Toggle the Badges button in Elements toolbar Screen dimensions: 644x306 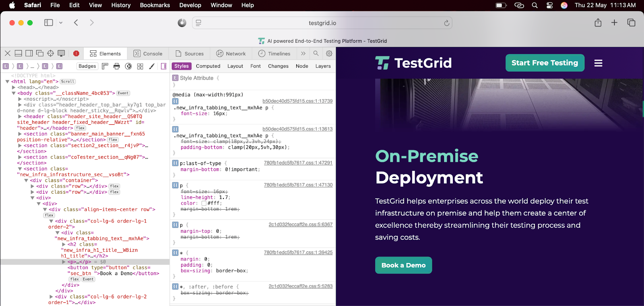click(87, 66)
